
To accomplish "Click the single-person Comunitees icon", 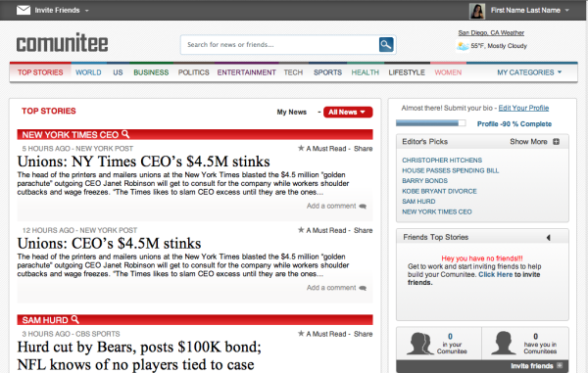I will (504, 343).
